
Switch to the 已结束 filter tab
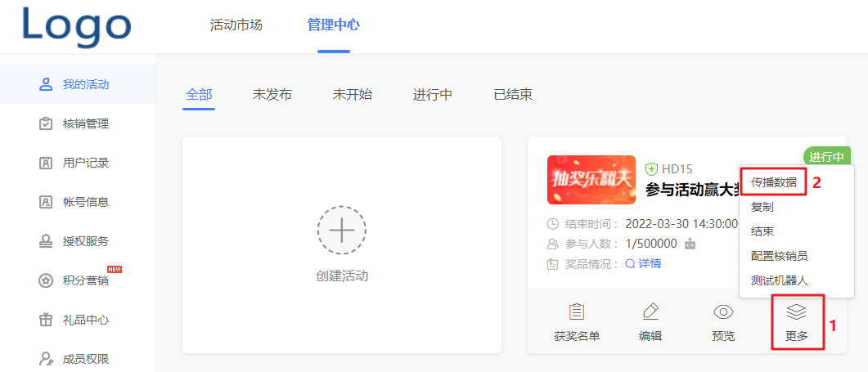[x=513, y=95]
